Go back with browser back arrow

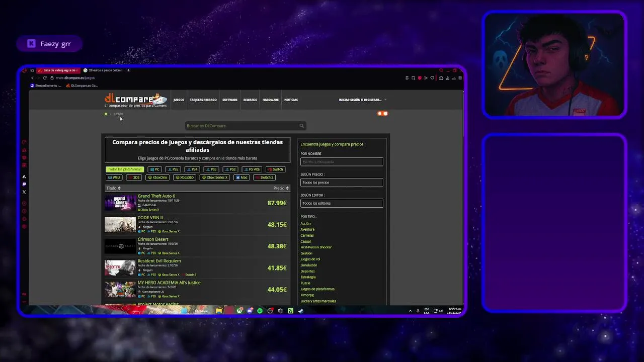[x=32, y=78]
